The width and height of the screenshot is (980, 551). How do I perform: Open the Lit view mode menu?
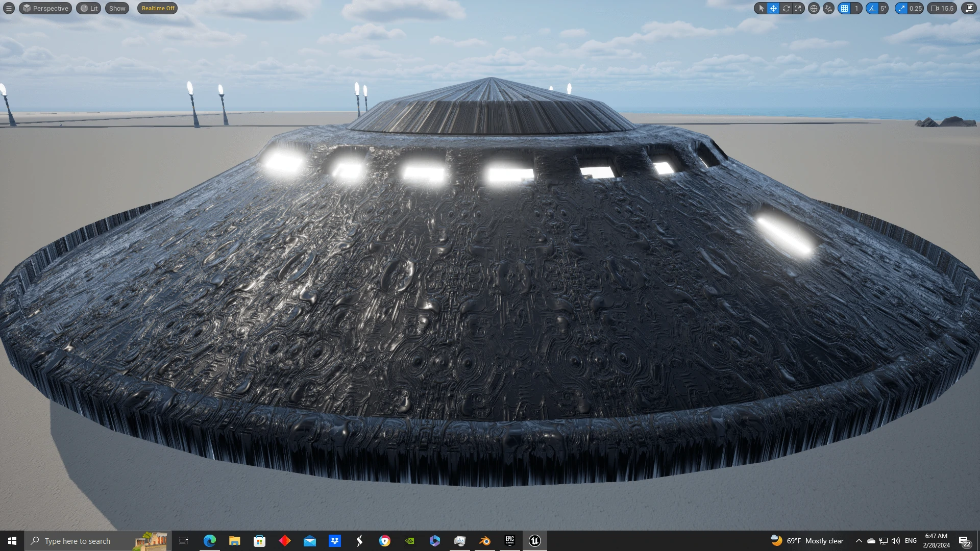click(89, 8)
